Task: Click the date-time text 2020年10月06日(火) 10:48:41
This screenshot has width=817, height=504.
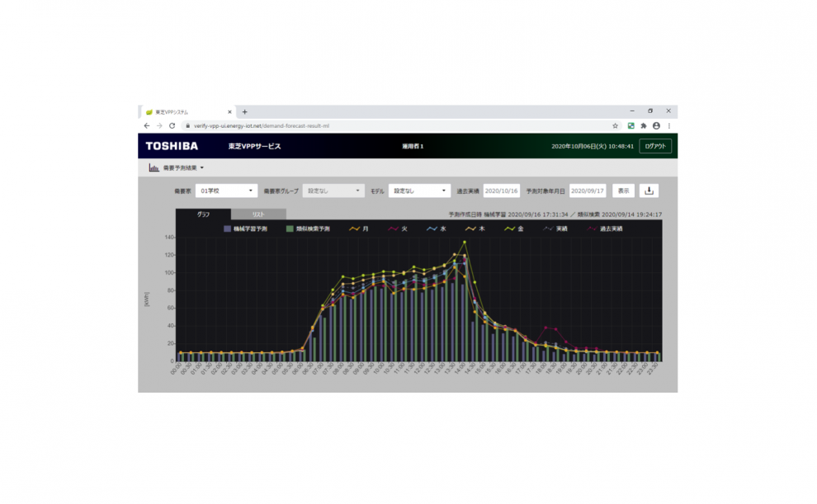Action: [x=593, y=146]
